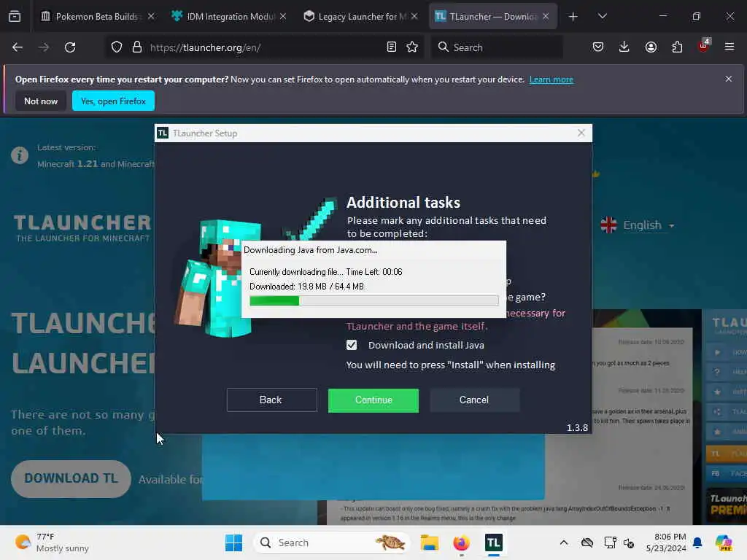This screenshot has width=747, height=560.
Task: Open clock and date flyout
Action: [666, 542]
